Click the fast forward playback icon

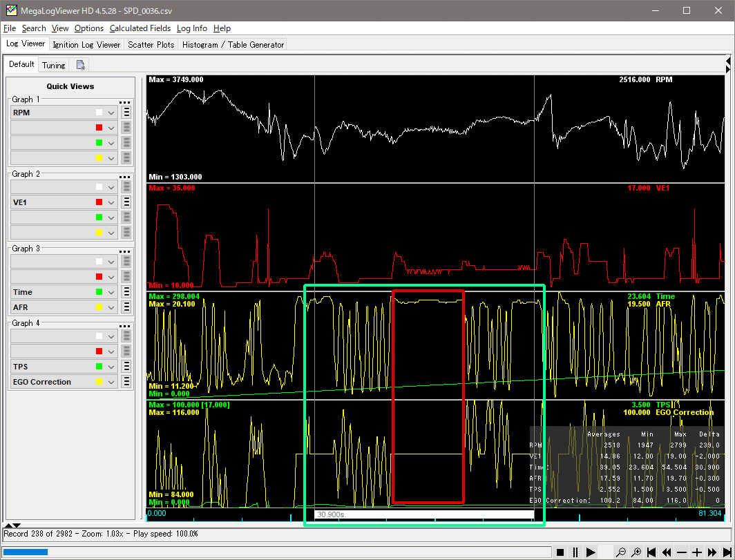click(x=712, y=552)
